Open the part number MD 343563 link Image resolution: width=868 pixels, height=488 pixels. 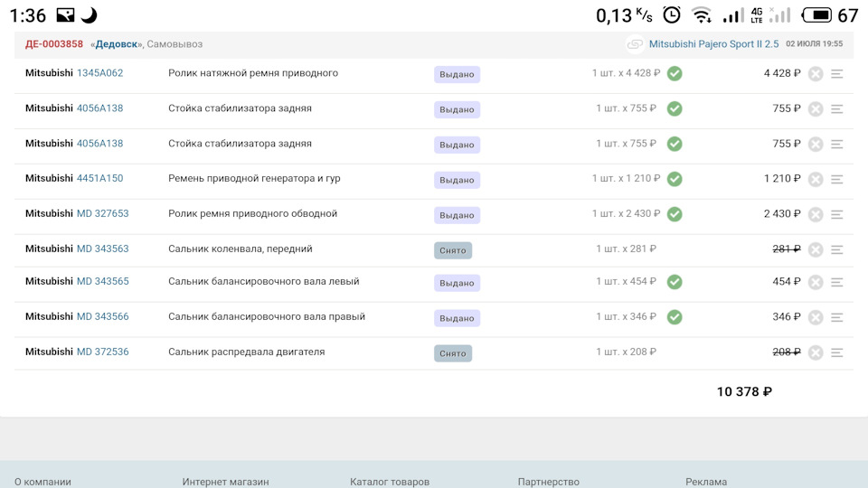point(102,249)
